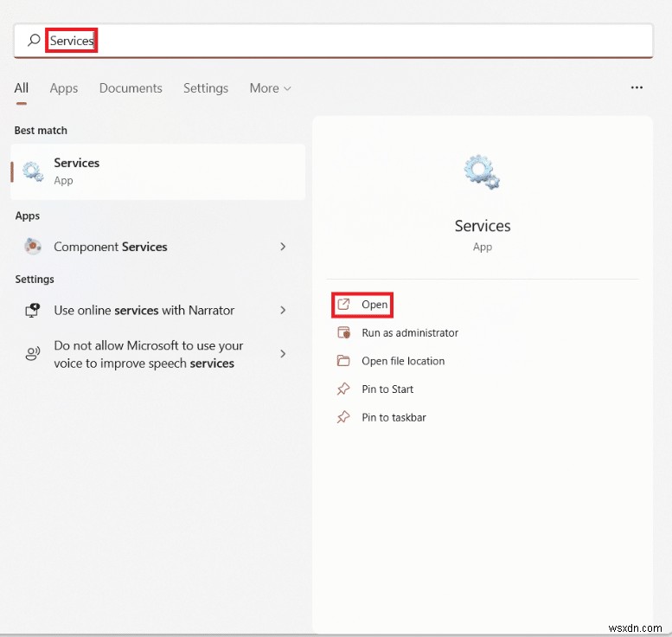
Task: Expand the More dropdown
Action: [271, 88]
